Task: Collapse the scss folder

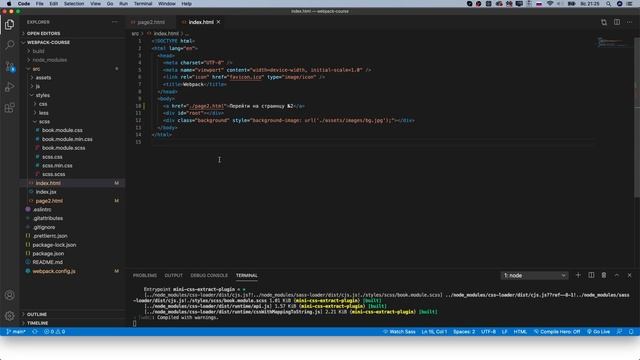Action: tap(44, 122)
